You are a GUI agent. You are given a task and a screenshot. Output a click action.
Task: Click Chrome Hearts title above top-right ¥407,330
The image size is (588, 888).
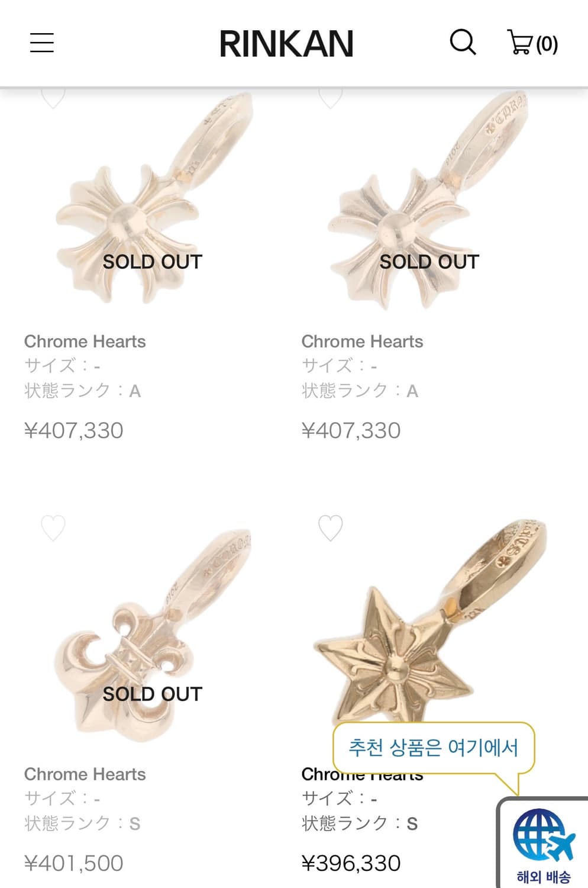pyautogui.click(x=362, y=342)
